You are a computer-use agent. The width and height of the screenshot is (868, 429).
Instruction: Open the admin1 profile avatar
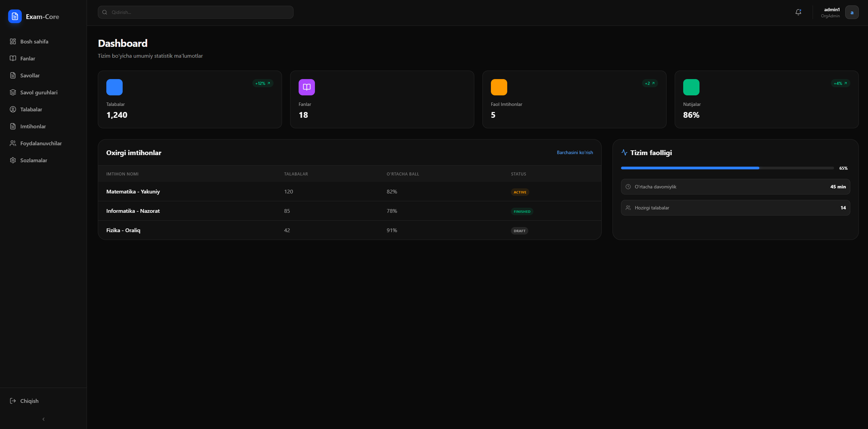coord(851,12)
